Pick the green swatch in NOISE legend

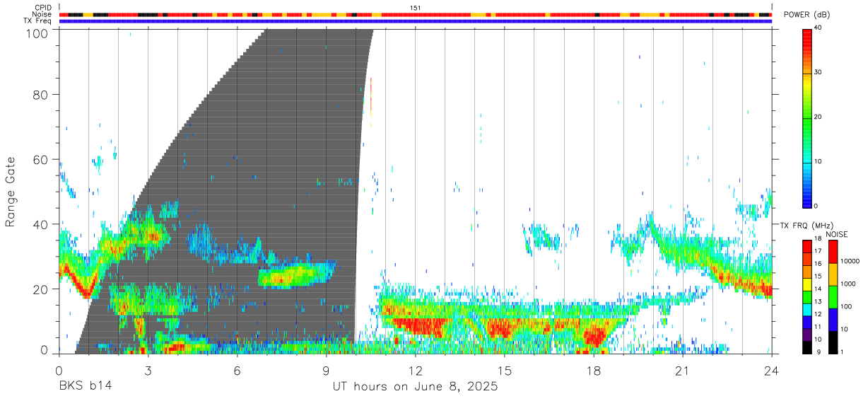point(833,297)
